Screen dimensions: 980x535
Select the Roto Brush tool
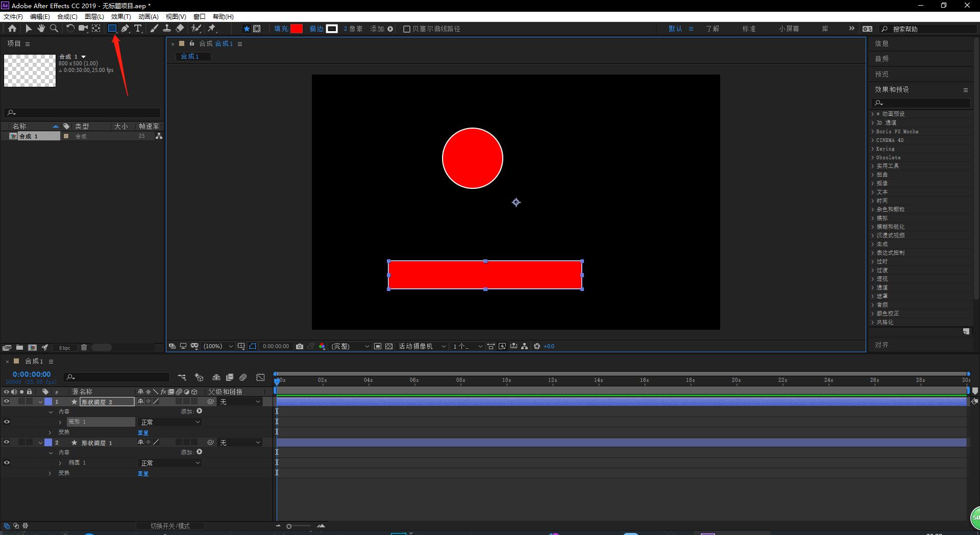196,29
